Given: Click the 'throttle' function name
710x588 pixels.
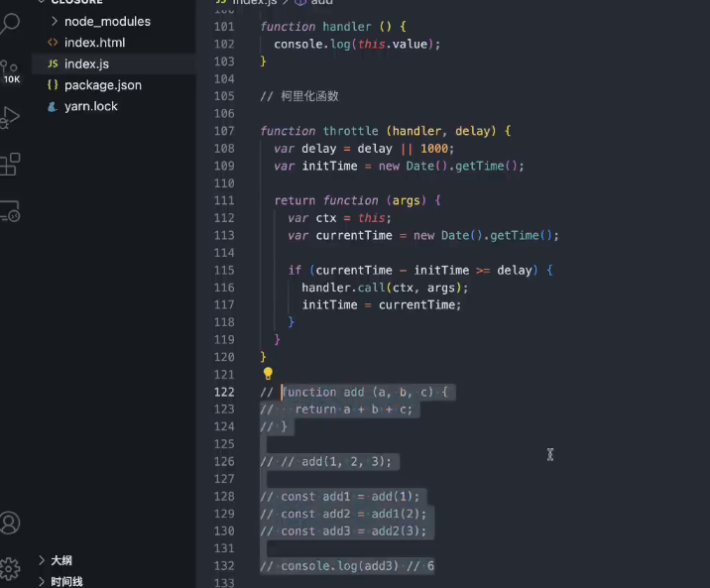Looking at the screenshot, I should pyautogui.click(x=350, y=131).
